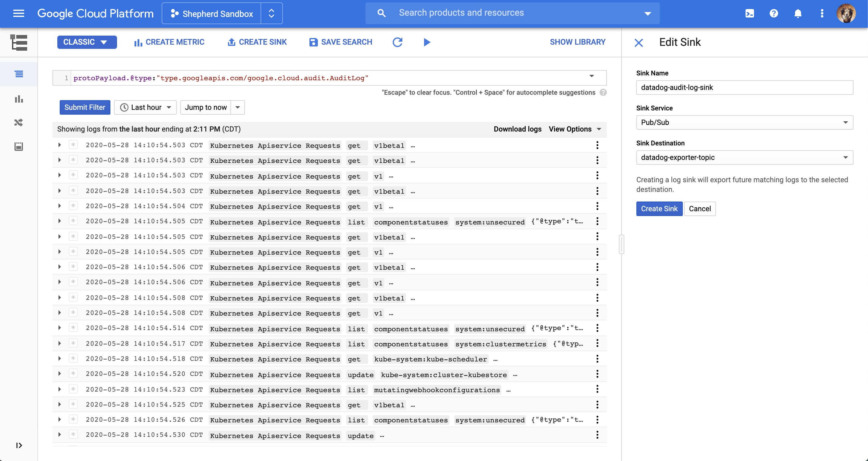Open the help question mark icon

(774, 14)
